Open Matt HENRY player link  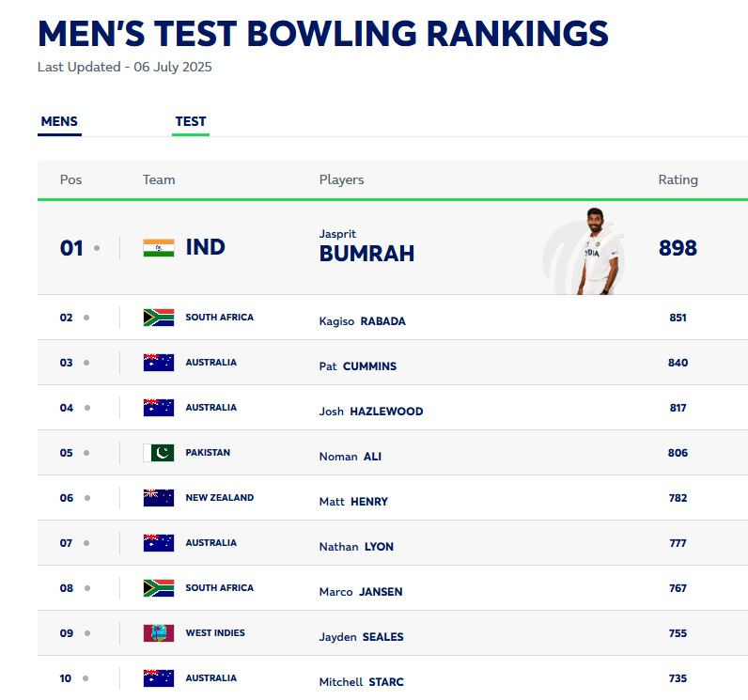pyautogui.click(x=353, y=502)
